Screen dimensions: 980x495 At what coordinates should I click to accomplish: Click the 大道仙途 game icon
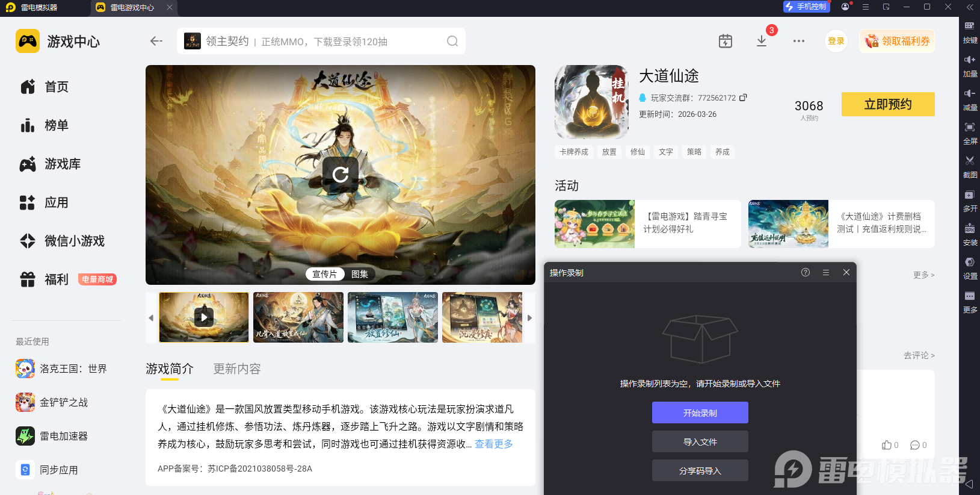coord(591,102)
